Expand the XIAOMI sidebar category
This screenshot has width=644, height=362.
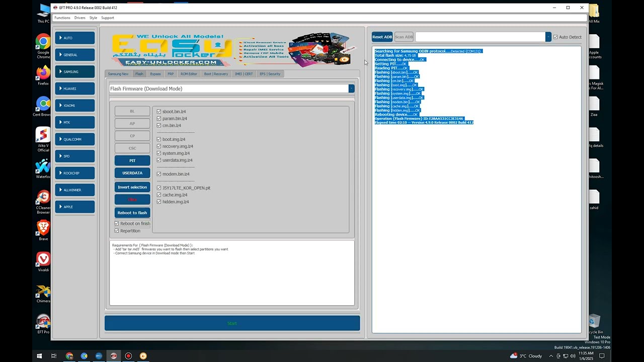pos(75,106)
